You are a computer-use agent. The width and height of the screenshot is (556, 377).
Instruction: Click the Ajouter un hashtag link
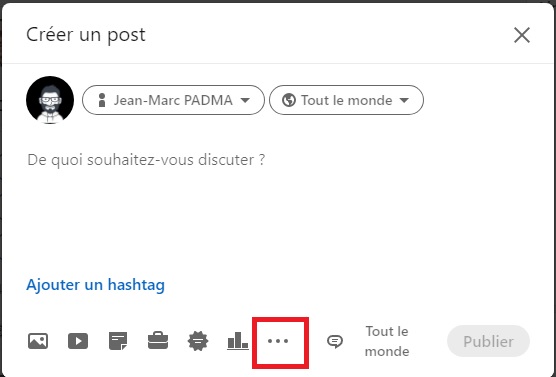(95, 285)
